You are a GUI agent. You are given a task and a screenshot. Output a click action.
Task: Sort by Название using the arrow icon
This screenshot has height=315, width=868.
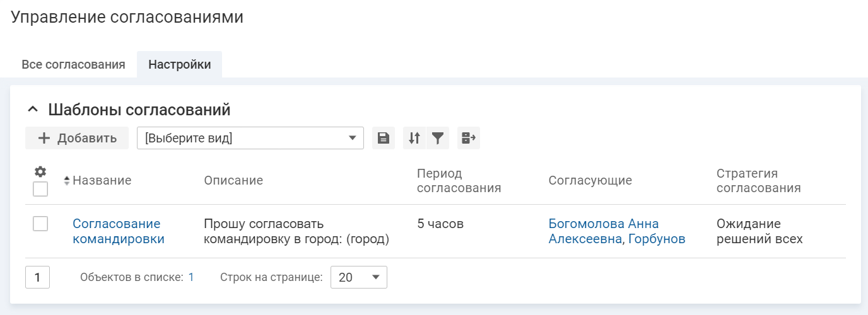tap(67, 181)
